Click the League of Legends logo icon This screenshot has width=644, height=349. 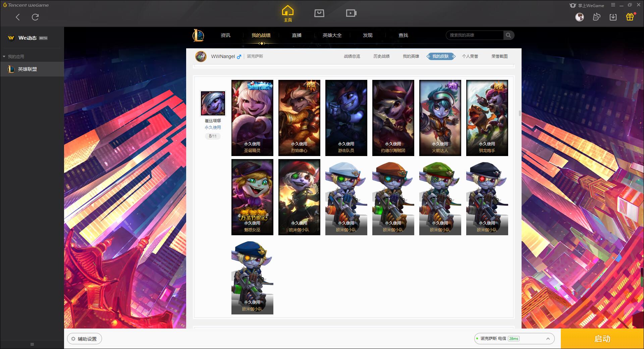tap(198, 35)
